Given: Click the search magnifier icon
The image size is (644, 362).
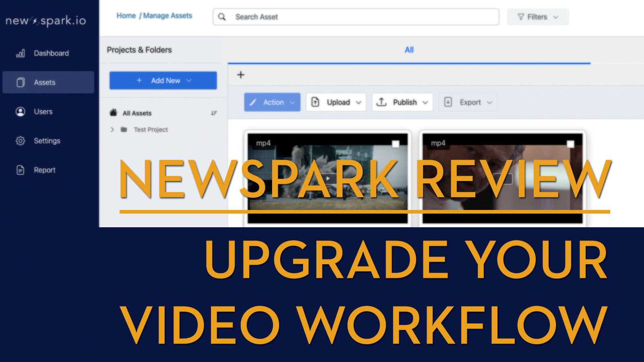Looking at the screenshot, I should [x=222, y=17].
